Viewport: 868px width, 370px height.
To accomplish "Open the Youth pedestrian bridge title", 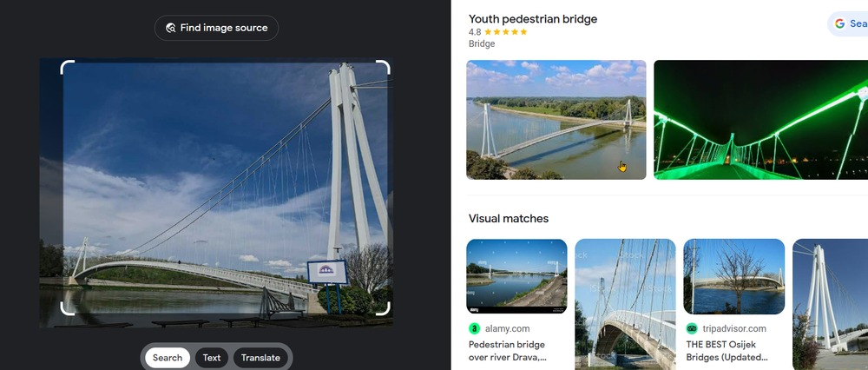I will click(533, 19).
